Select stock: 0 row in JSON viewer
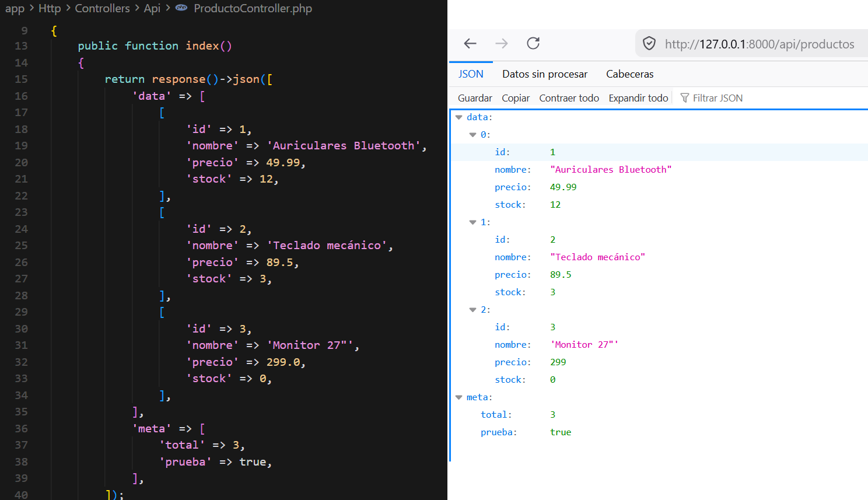868x500 pixels. tap(660, 380)
